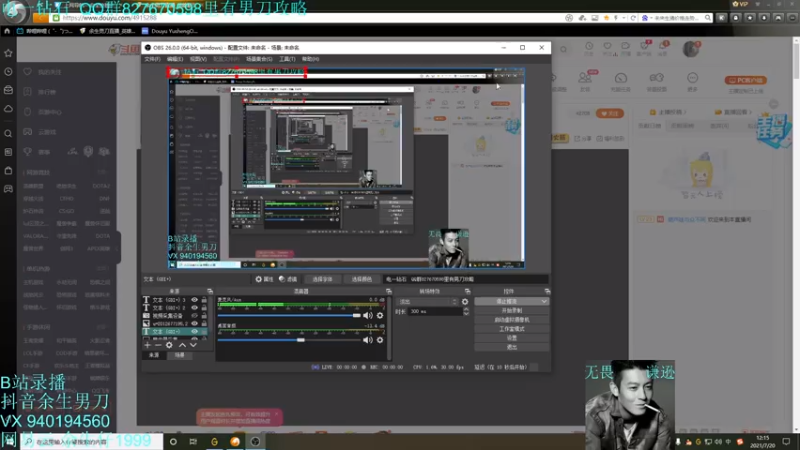Increase transition duration with up stepper
Screen dimensions: 800x450
tap(466, 309)
